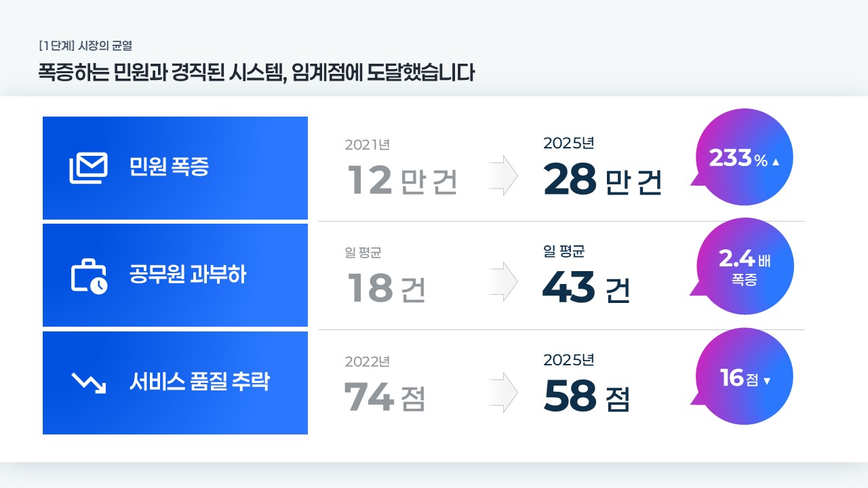
Task: Click the arrow after 12만 건
Action: click(502, 176)
